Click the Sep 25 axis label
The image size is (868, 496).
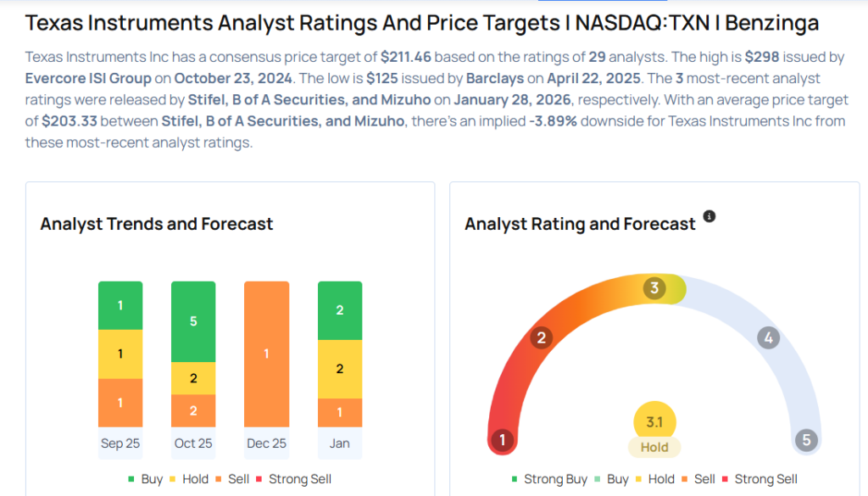120,443
